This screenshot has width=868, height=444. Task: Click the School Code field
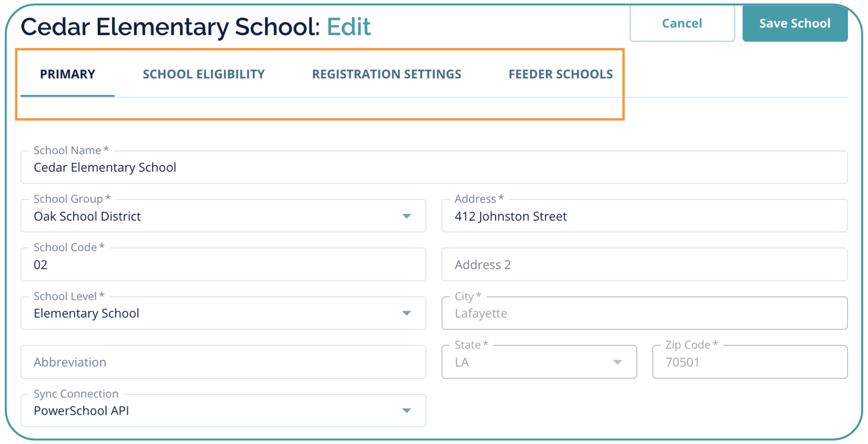pyautogui.click(x=223, y=265)
